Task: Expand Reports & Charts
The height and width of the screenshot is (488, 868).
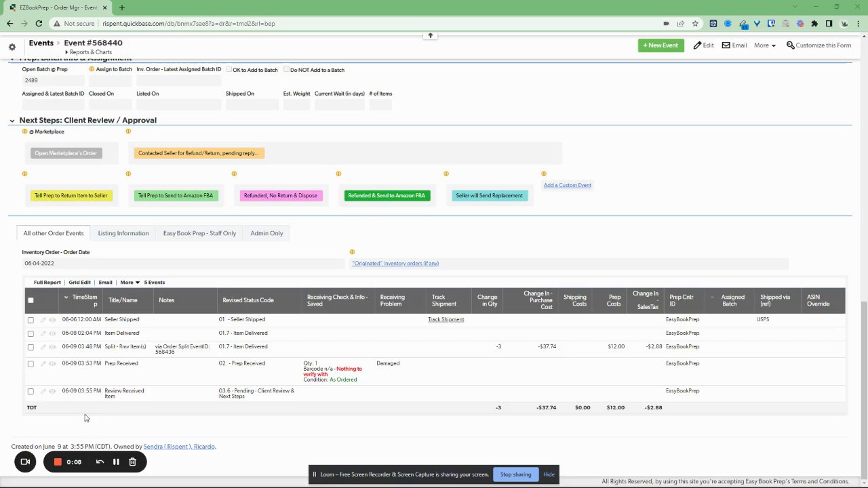Action: point(89,52)
